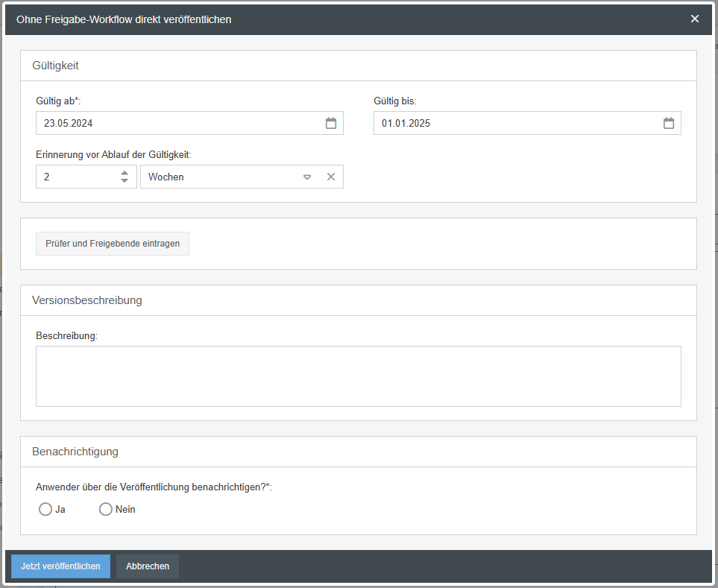This screenshot has height=588, width=718.
Task: Click Jetzt veröffentlichen button
Action: 60,566
